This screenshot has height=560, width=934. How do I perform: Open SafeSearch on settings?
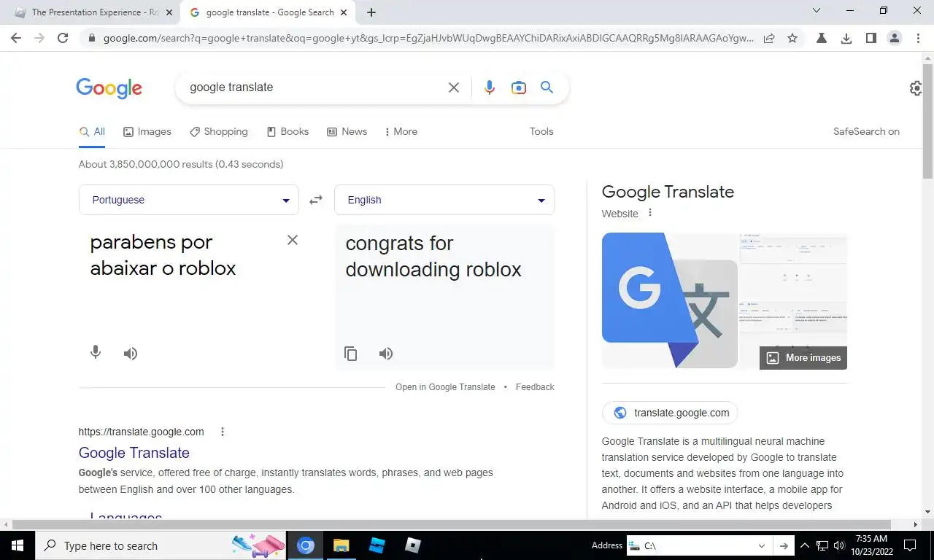pos(866,131)
